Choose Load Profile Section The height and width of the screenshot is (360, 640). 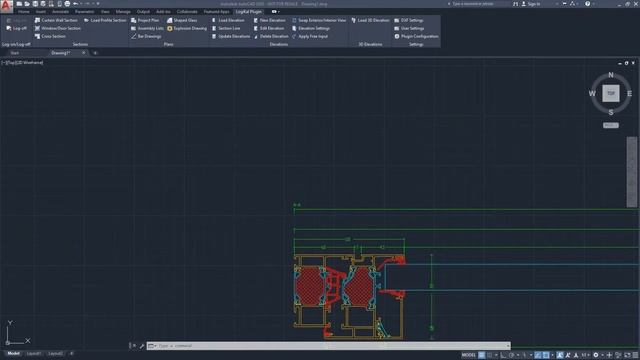pyautogui.click(x=105, y=20)
